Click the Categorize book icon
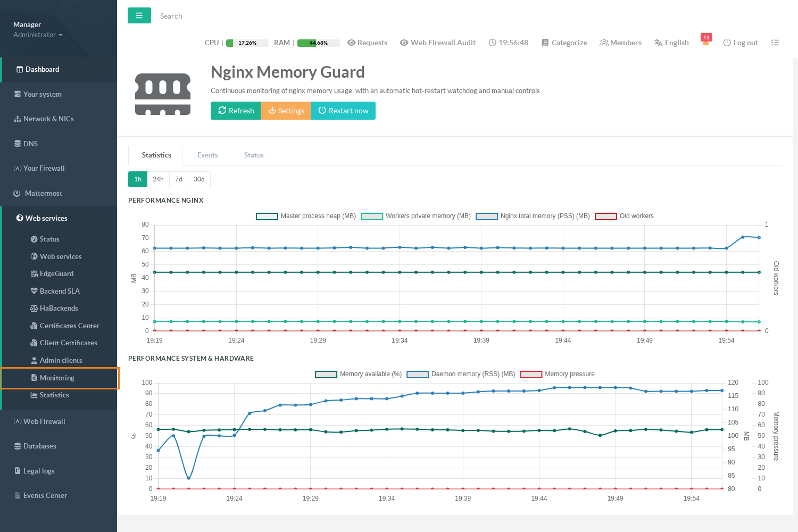Image resolution: width=798 pixels, height=532 pixels. [x=545, y=43]
